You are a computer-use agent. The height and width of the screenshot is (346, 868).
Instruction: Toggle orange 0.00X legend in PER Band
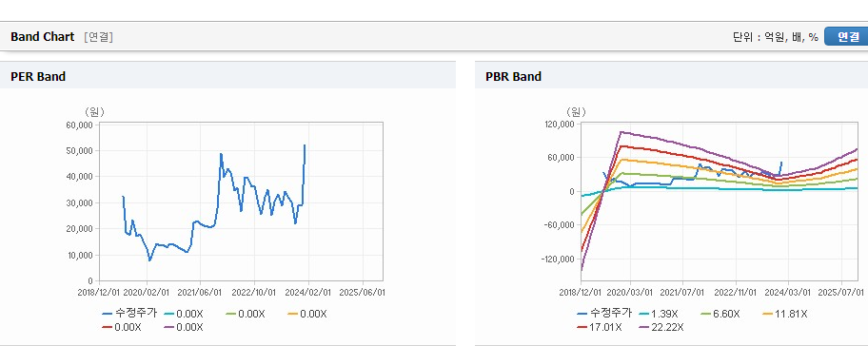(307, 314)
